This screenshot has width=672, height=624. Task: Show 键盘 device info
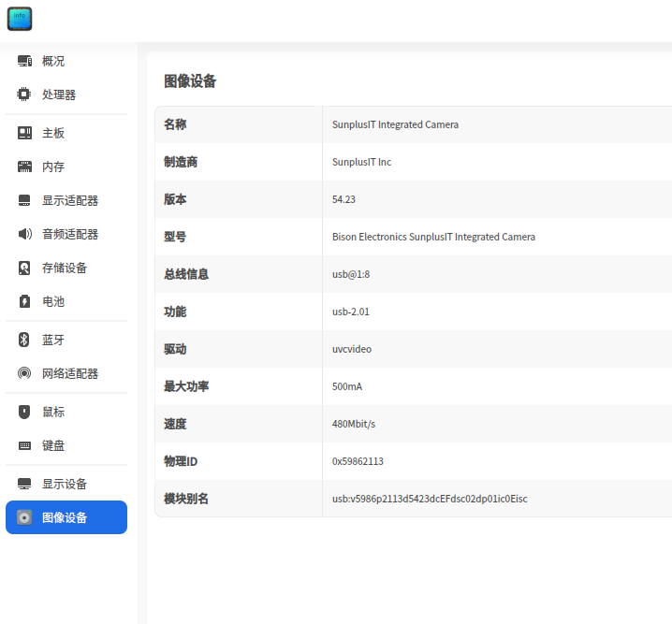(x=66, y=445)
